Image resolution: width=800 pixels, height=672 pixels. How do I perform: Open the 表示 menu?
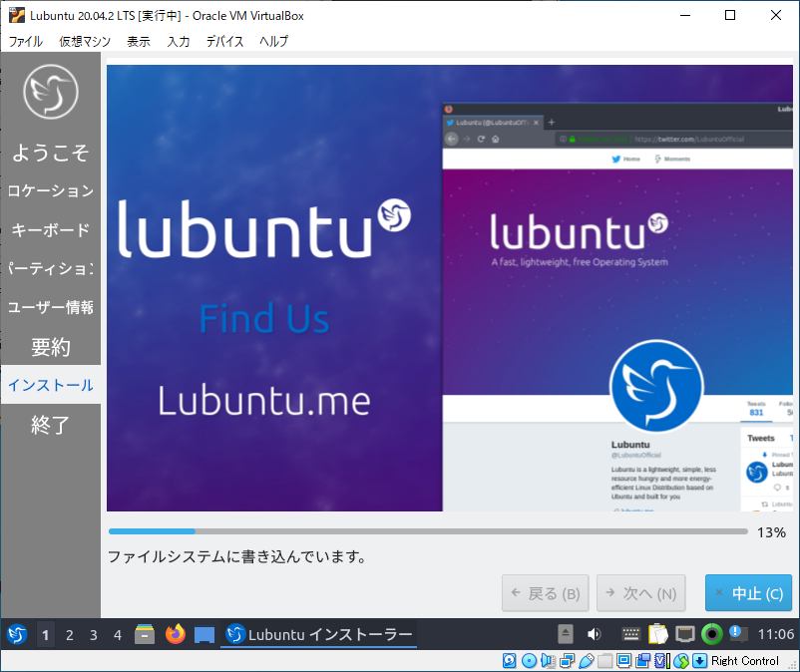(x=139, y=41)
